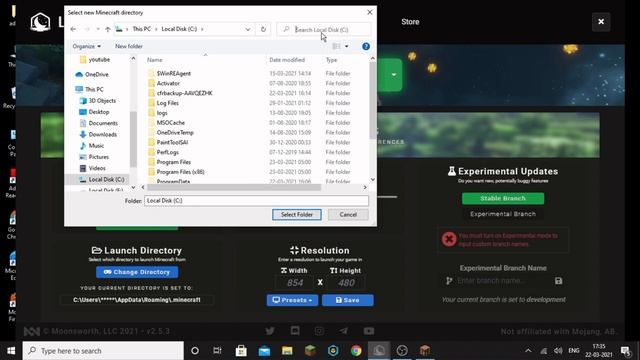The width and height of the screenshot is (640, 360).
Task: Click the file list horizontal scrollbar
Action: click(x=234, y=187)
